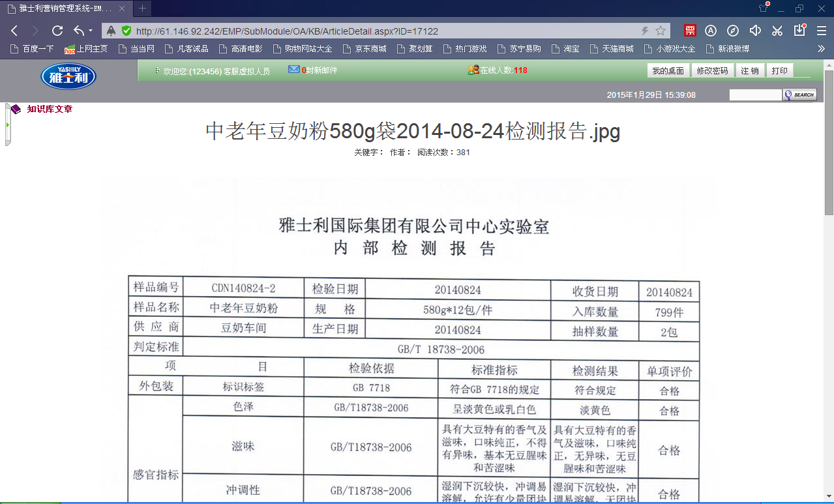Reload the page with the refresh icon
Screen dimensions: 834x504
[57, 31]
